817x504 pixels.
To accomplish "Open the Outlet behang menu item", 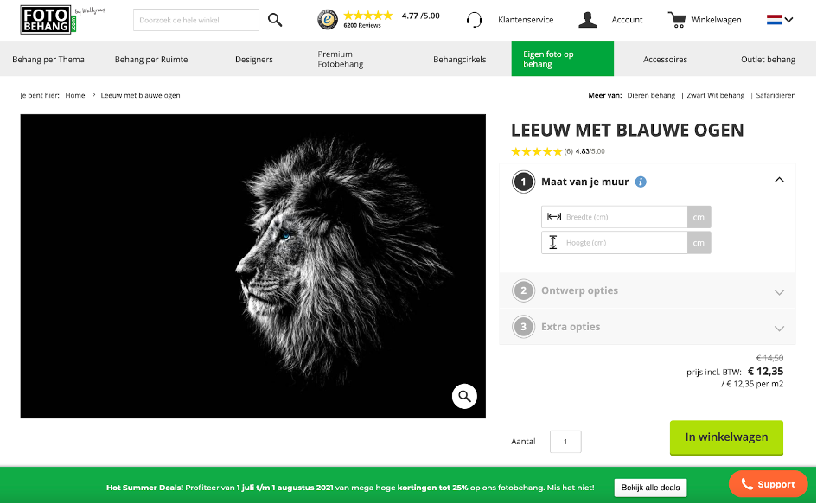I will point(768,60).
